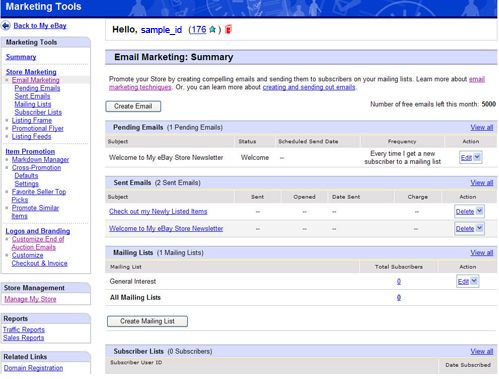The image size is (499, 379).
Task: Open the Delete dropdown arrow for Check out my Newly Listed Items
Action: (x=479, y=211)
